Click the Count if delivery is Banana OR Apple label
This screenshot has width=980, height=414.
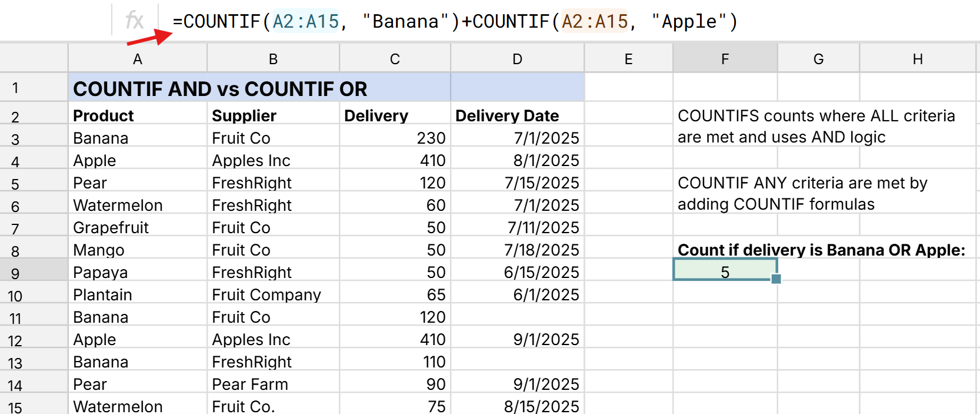821,250
